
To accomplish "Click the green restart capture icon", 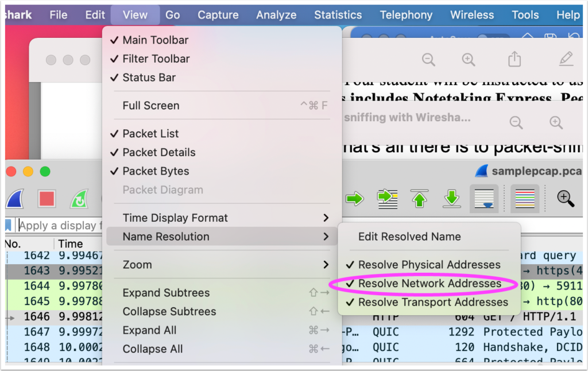I will click(79, 199).
